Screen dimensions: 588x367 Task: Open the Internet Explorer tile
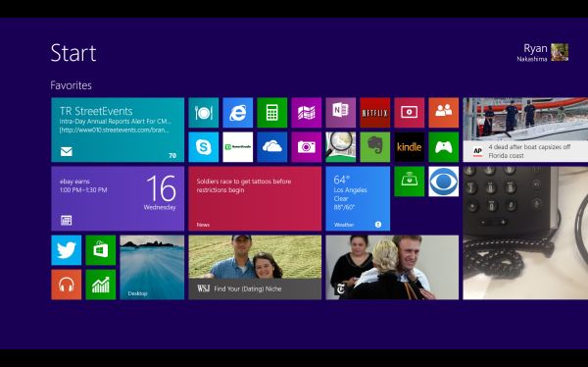[238, 113]
